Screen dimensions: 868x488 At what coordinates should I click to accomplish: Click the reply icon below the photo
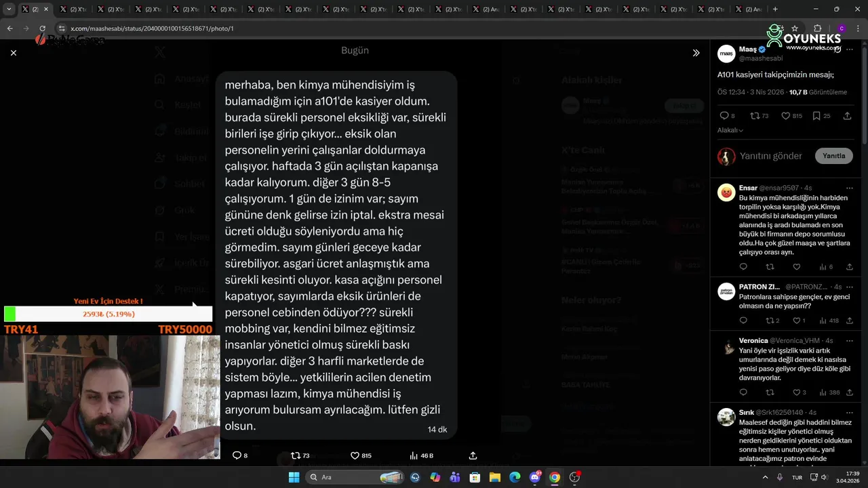click(237, 455)
